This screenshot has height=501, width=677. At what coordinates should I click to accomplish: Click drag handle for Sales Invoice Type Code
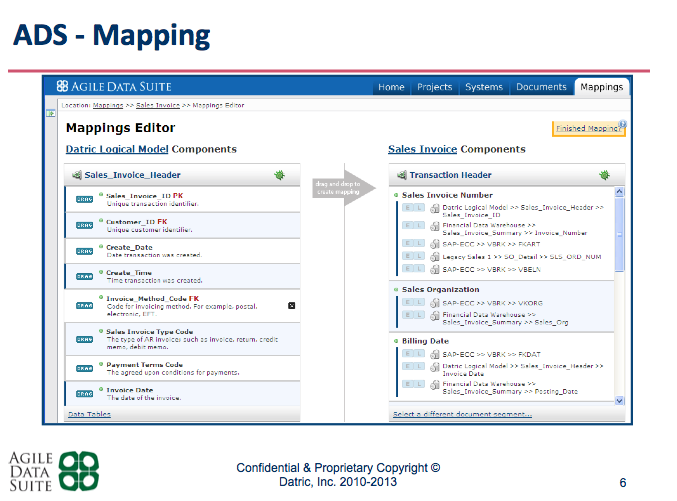click(x=84, y=339)
